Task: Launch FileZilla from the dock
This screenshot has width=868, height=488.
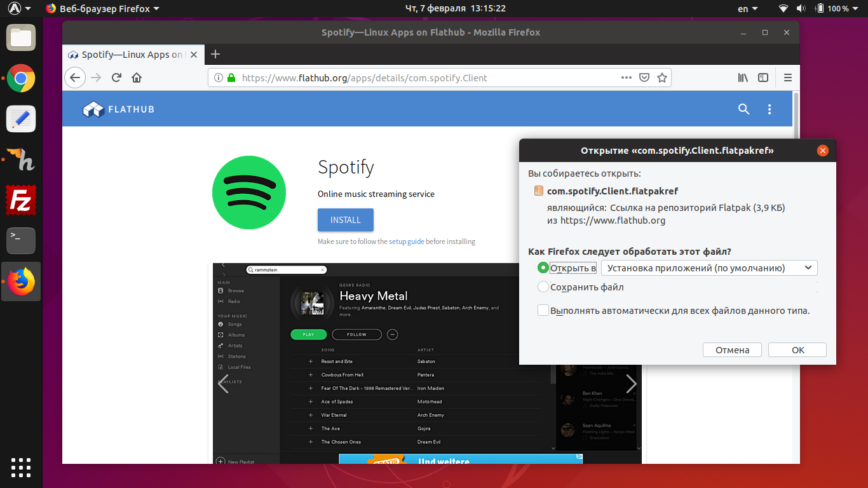Action: (21, 200)
